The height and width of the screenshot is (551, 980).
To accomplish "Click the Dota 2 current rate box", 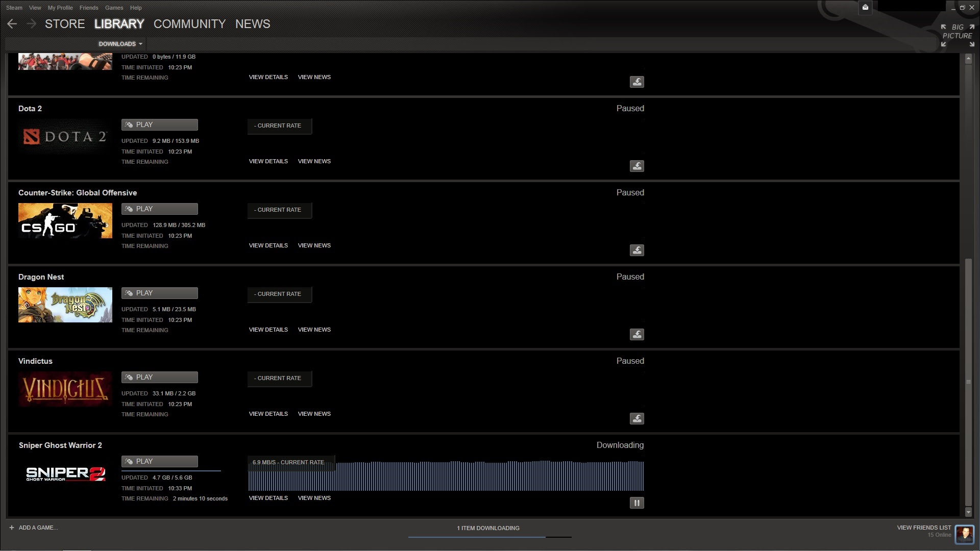I will click(280, 126).
